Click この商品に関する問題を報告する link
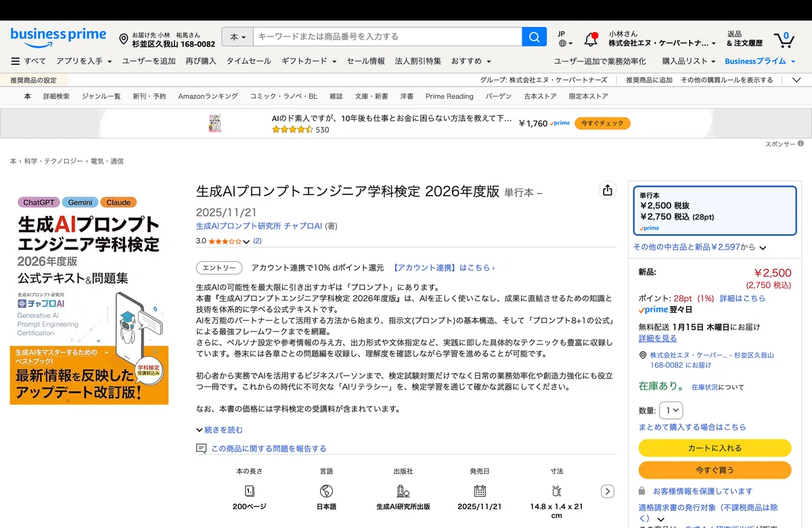812x528 pixels. [269, 448]
